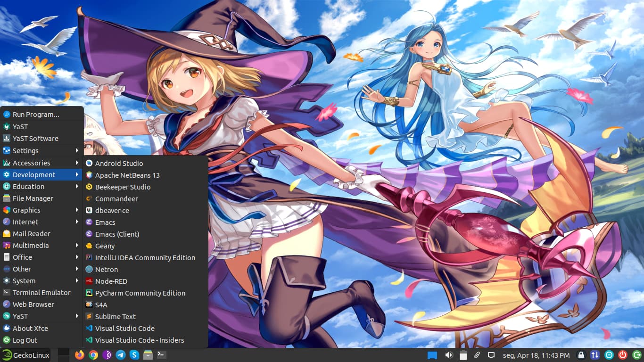Viewport: 644px width, 362px height.
Task: Choose Log Out menu entry
Action: [x=41, y=340]
